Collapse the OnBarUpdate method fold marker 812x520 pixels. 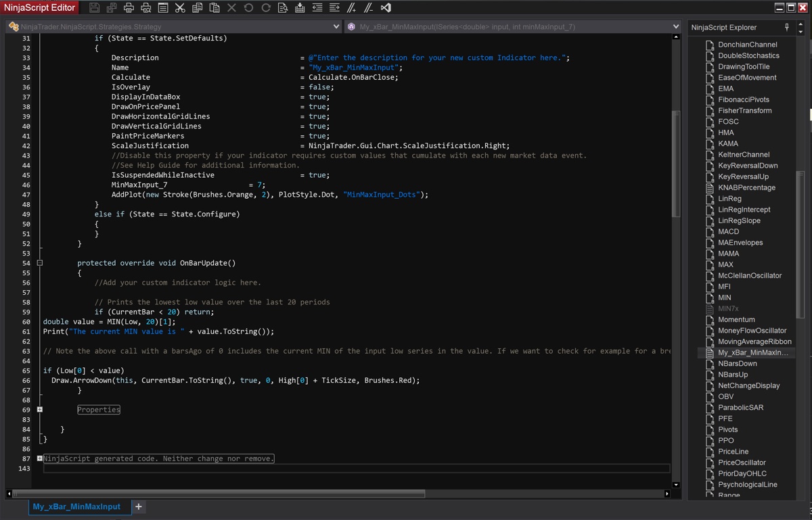40,263
